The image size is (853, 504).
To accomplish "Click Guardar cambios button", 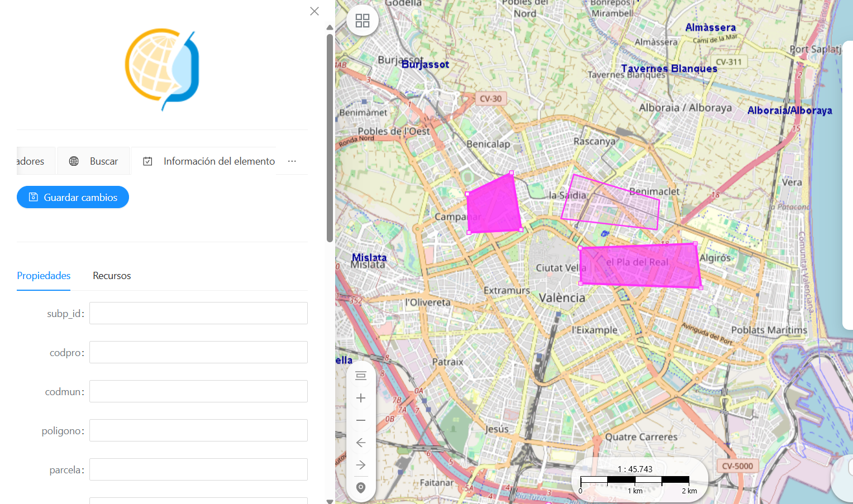I will click(73, 197).
